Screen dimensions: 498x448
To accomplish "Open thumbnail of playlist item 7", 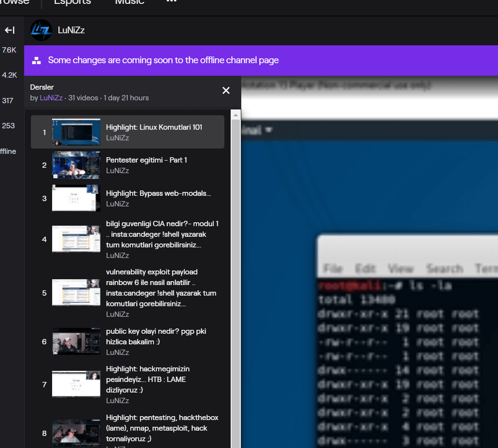I will pos(76,384).
